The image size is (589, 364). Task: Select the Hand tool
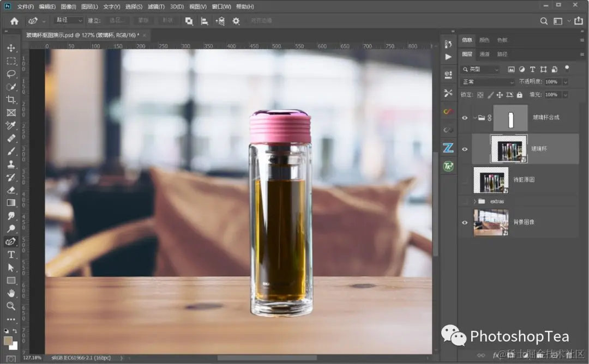coord(11,293)
